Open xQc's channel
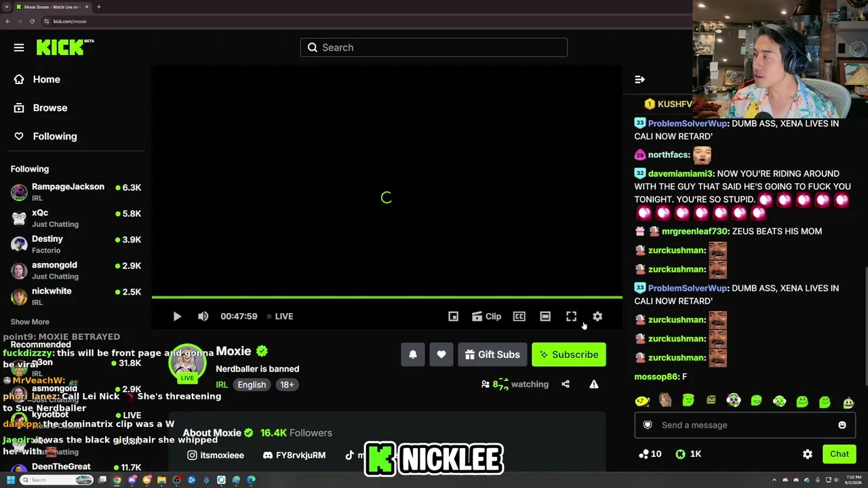868x488 pixels. (76, 218)
